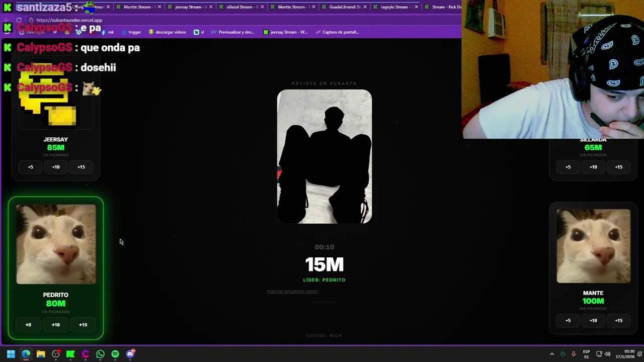644x362 pixels.
Task: Bid +10 on MANTE card
Action: [593, 320]
